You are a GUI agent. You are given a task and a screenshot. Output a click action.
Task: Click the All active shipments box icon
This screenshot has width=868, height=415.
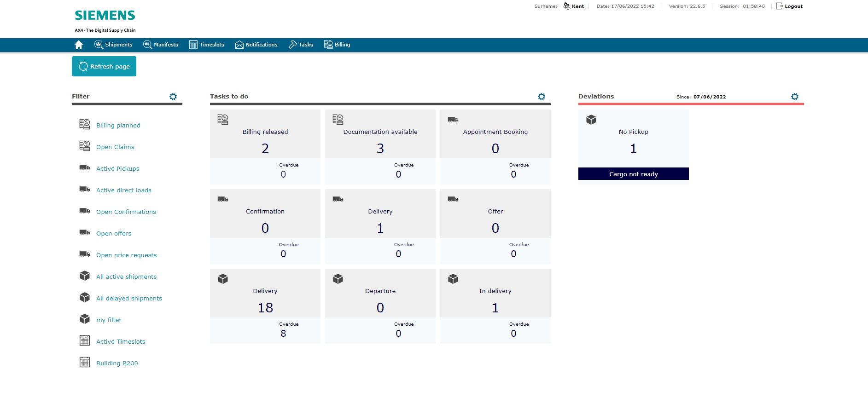pyautogui.click(x=85, y=276)
